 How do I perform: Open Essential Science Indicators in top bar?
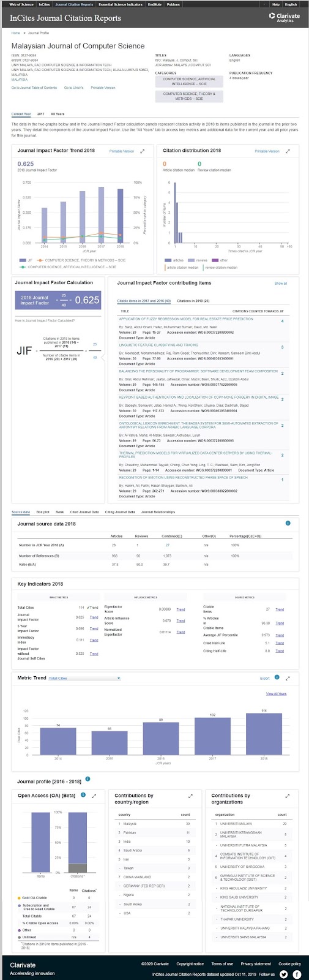(121, 4)
